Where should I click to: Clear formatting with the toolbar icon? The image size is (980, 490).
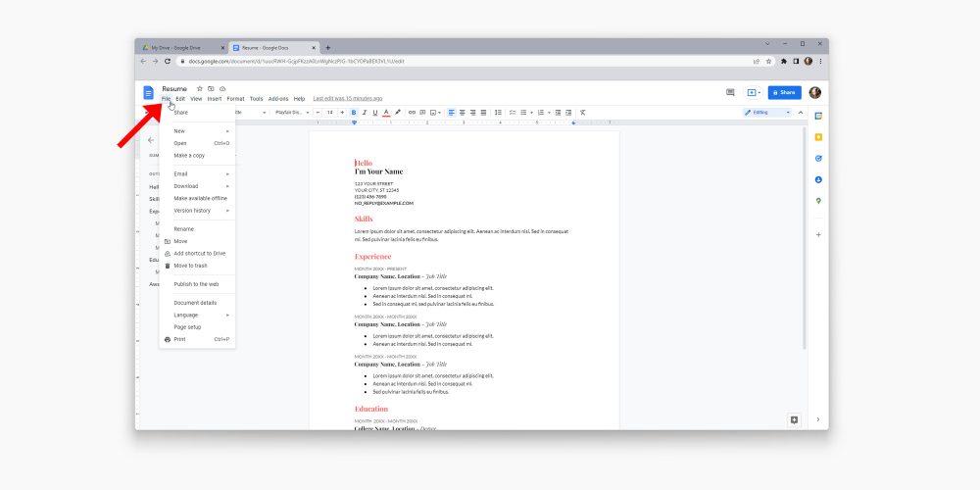coord(582,113)
